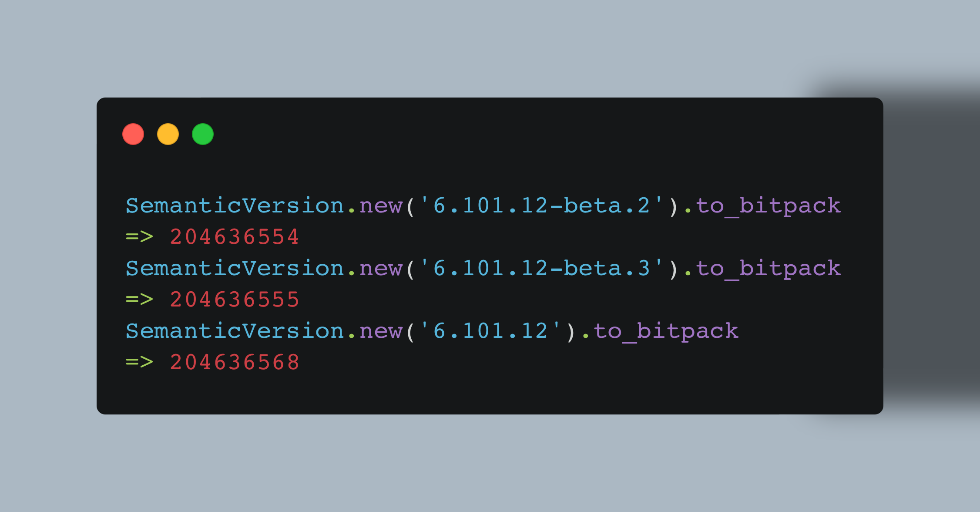Click the red close dot

tap(133, 134)
